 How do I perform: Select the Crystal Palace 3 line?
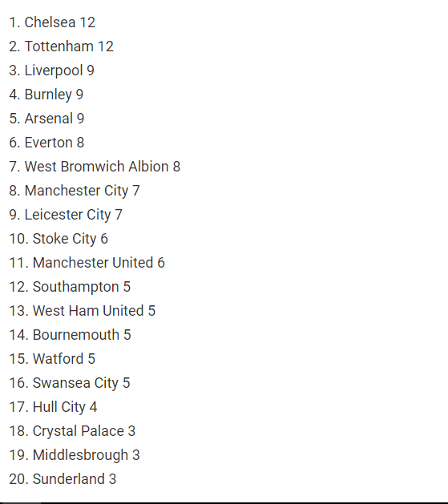click(x=72, y=431)
